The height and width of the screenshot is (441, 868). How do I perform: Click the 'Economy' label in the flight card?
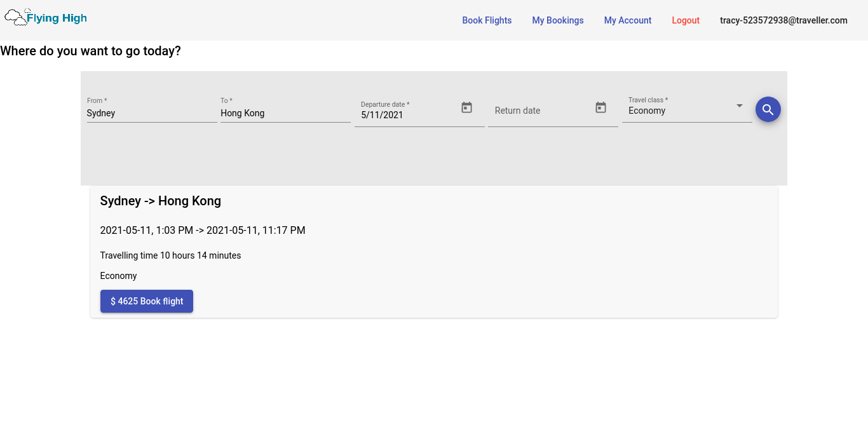click(x=118, y=276)
